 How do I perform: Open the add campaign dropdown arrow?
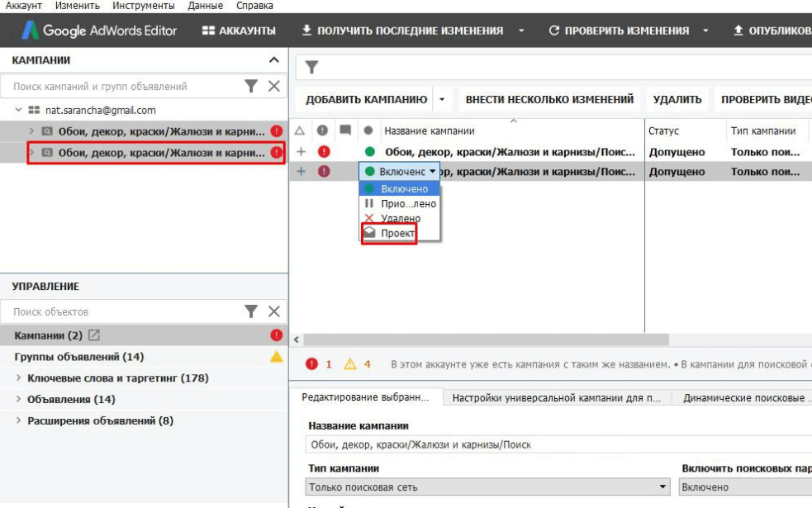point(442,99)
